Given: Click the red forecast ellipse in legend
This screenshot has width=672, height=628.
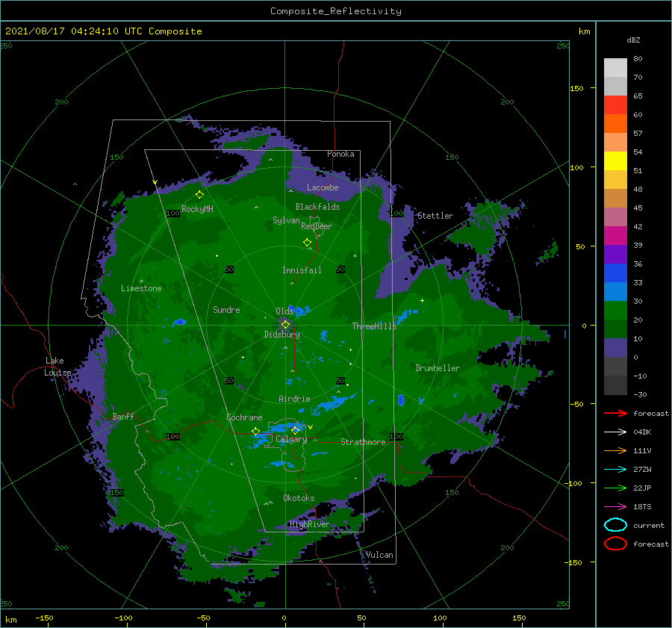Looking at the screenshot, I should point(615,544).
